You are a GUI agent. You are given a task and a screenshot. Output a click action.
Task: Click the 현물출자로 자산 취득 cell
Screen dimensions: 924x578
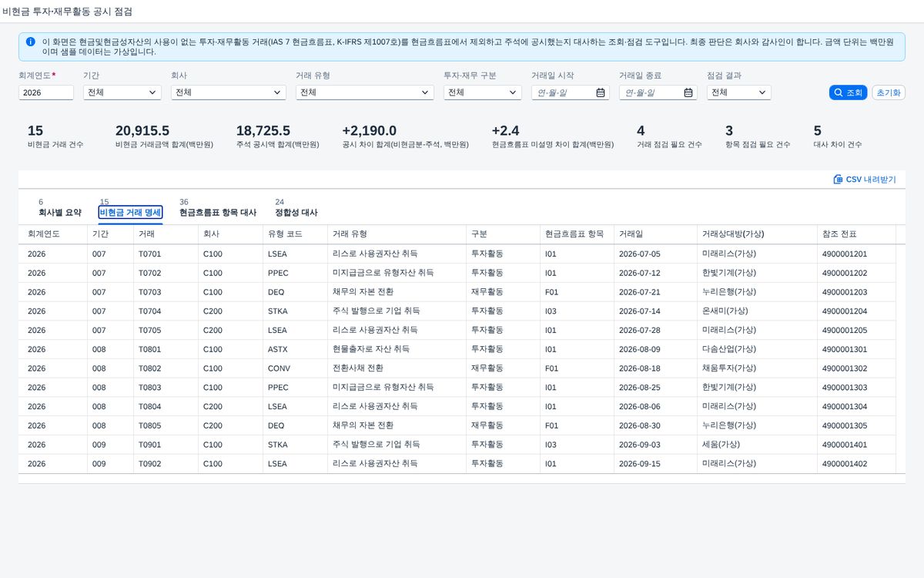point(371,349)
